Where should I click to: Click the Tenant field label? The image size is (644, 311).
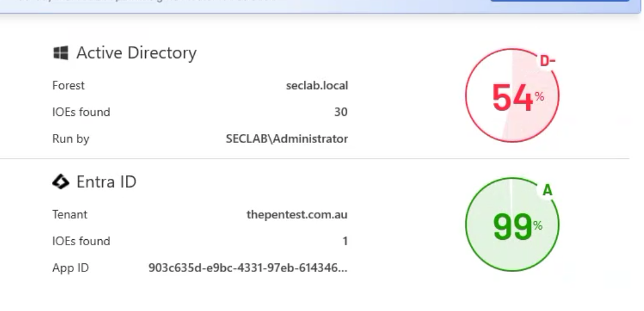point(70,215)
